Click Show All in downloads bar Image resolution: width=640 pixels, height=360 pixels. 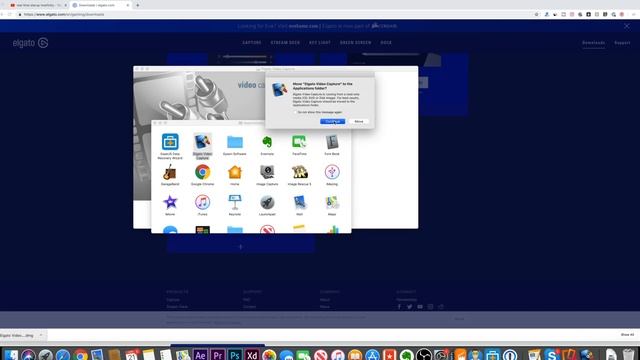pos(627,335)
